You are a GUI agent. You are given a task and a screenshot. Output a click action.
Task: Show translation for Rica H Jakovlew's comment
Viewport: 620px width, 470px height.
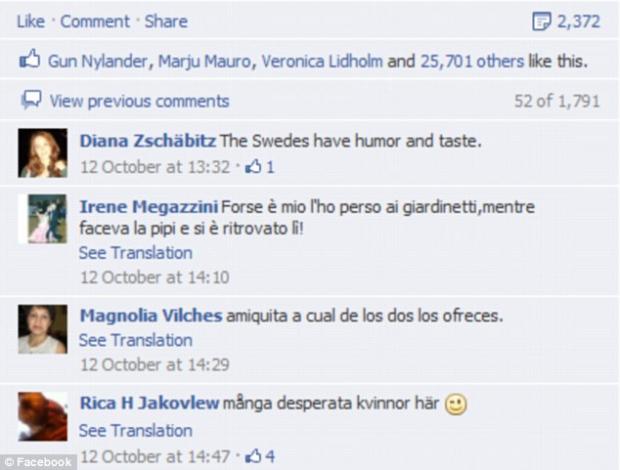point(136,431)
